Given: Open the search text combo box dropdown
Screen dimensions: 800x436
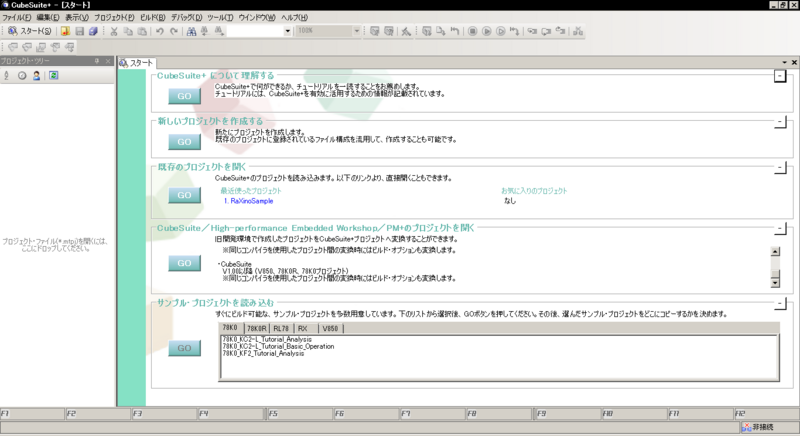Looking at the screenshot, I should point(287,31).
